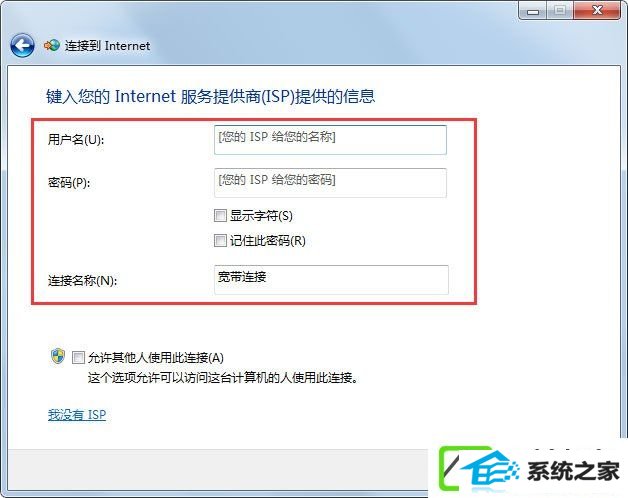Tick the 记住此密码(R) checkbox
Viewport: 628px width, 498px height.
(x=220, y=241)
